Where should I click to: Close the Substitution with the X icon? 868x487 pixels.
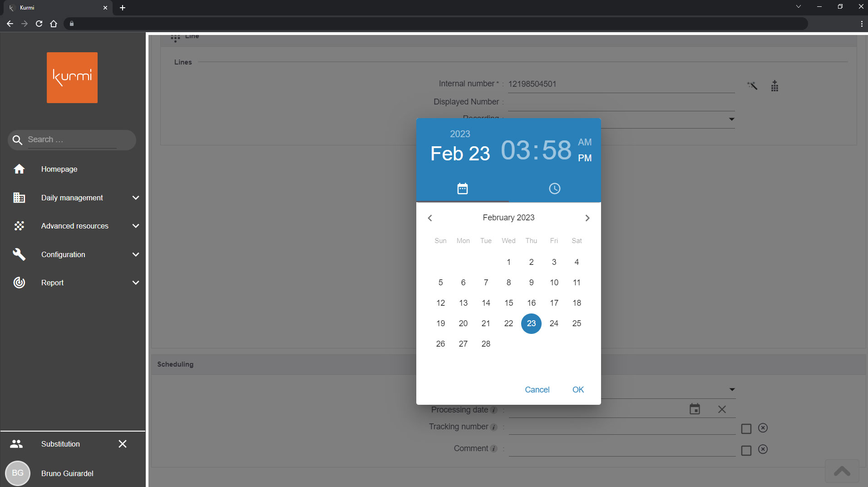tap(123, 444)
